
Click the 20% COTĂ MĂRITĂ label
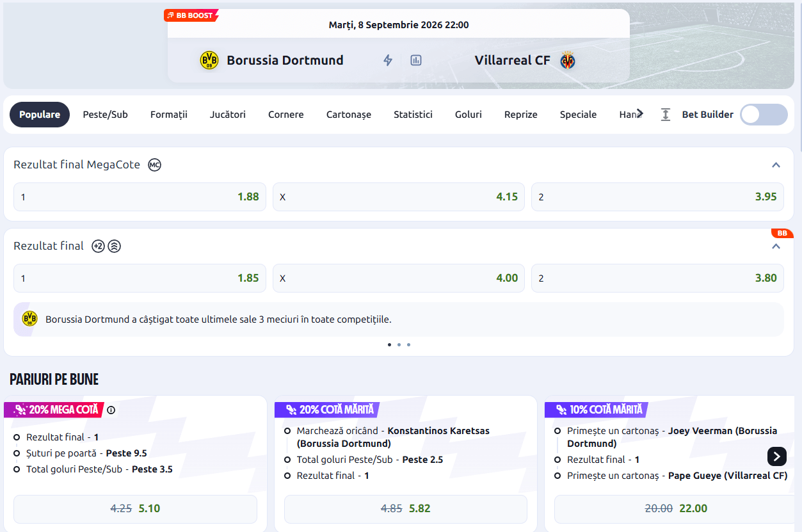pyautogui.click(x=328, y=410)
